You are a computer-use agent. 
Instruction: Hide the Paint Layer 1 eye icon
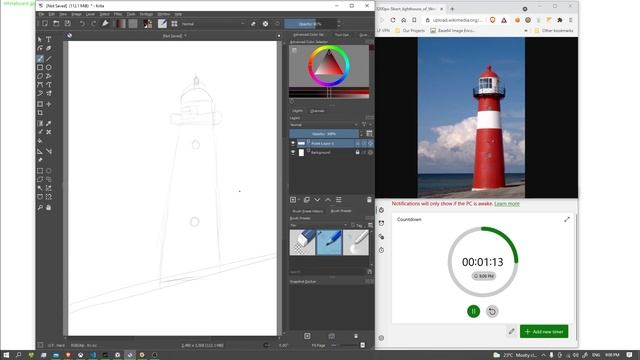[293, 143]
